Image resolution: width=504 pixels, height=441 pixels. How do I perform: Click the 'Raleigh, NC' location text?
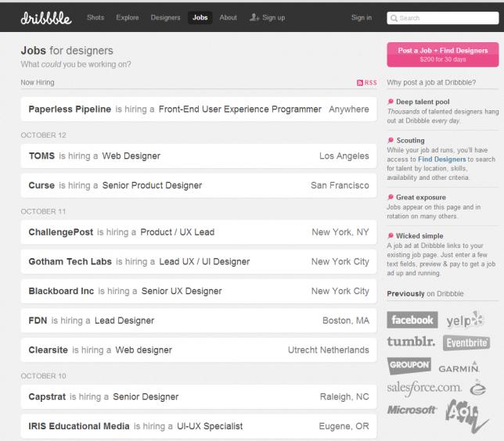coord(344,397)
